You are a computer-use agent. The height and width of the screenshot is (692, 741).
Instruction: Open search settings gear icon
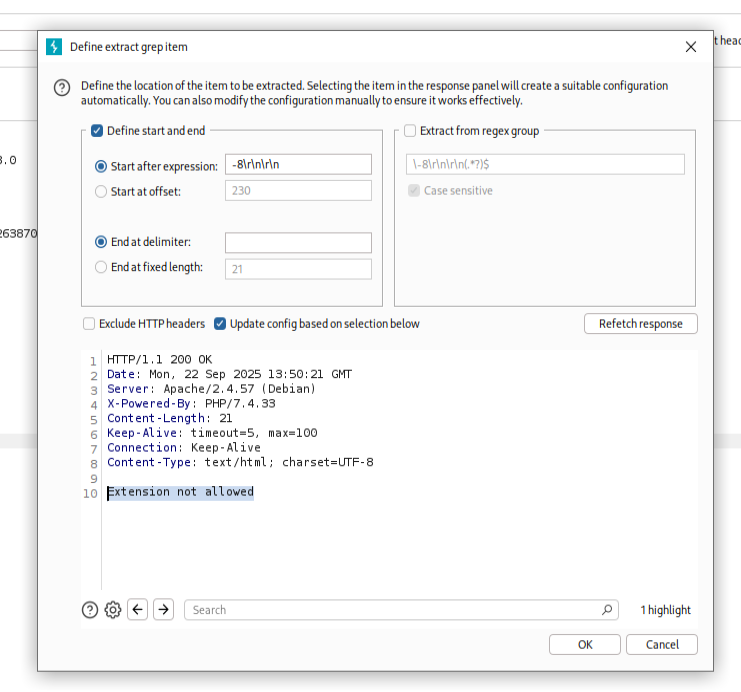point(113,609)
